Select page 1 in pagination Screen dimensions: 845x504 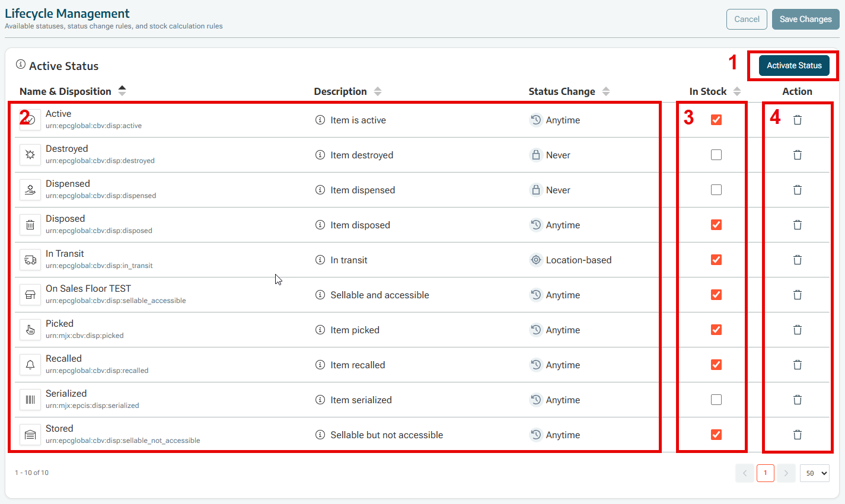coord(766,473)
